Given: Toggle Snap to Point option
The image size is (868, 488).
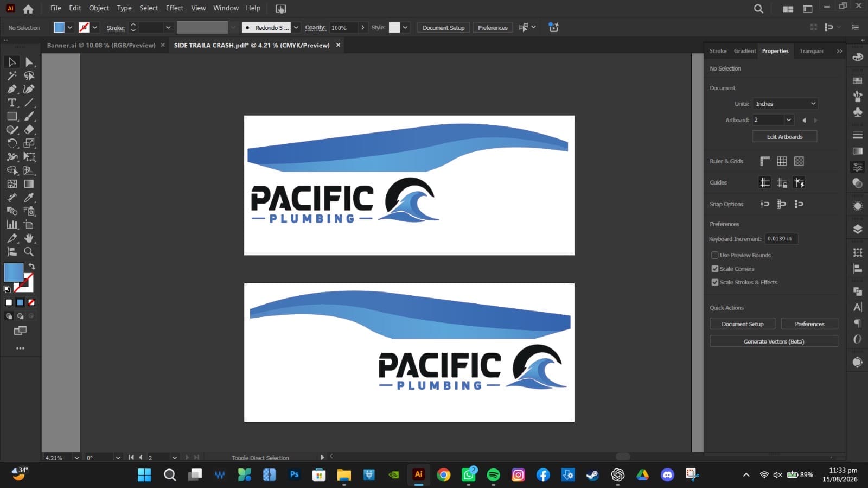Looking at the screenshot, I should [x=765, y=204].
